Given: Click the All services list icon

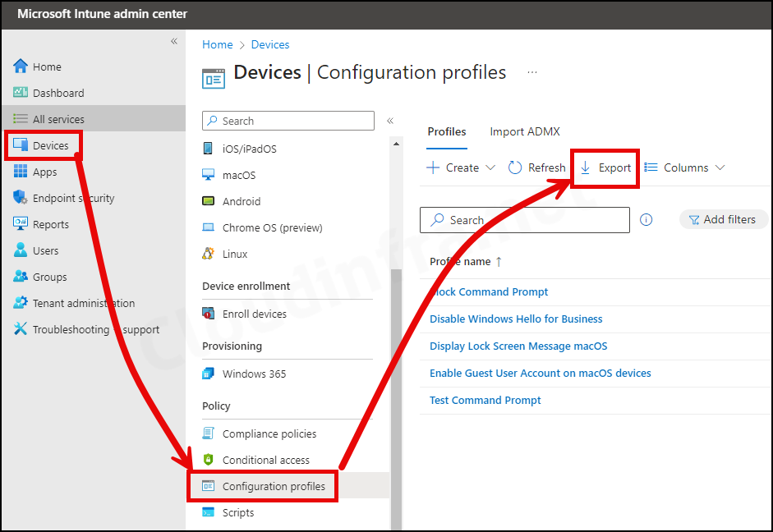Looking at the screenshot, I should click(21, 119).
